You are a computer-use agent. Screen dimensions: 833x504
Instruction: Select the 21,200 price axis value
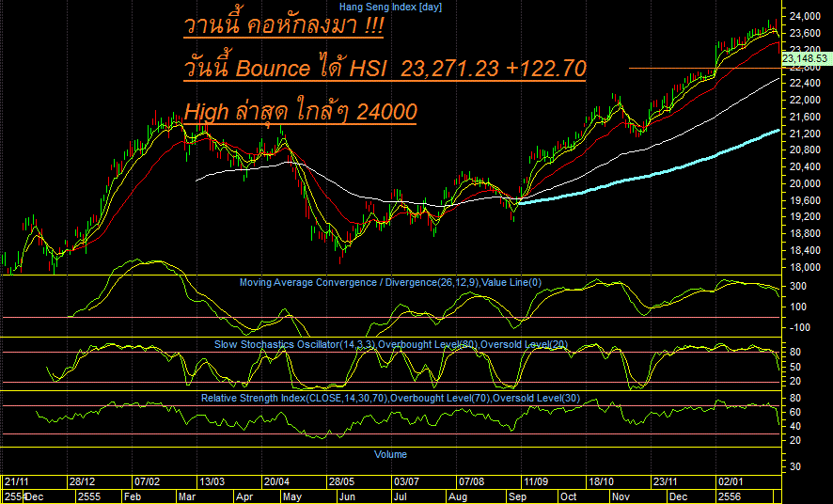point(805,134)
